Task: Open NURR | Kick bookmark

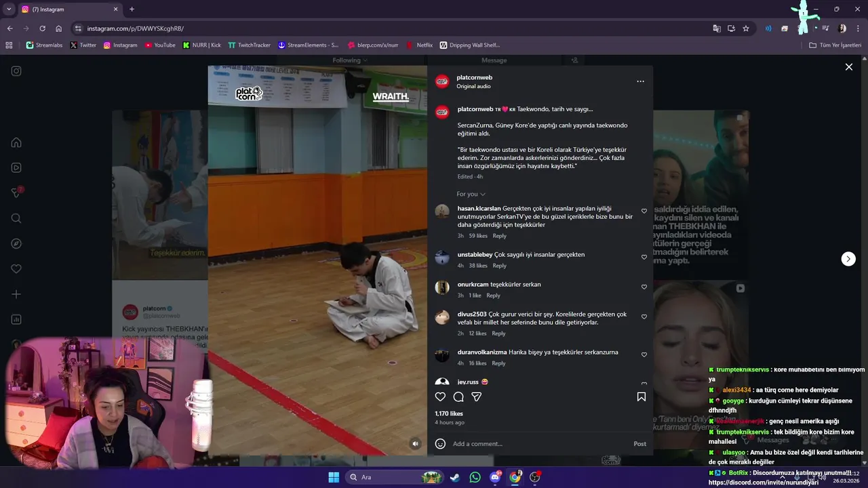Action: (202, 45)
